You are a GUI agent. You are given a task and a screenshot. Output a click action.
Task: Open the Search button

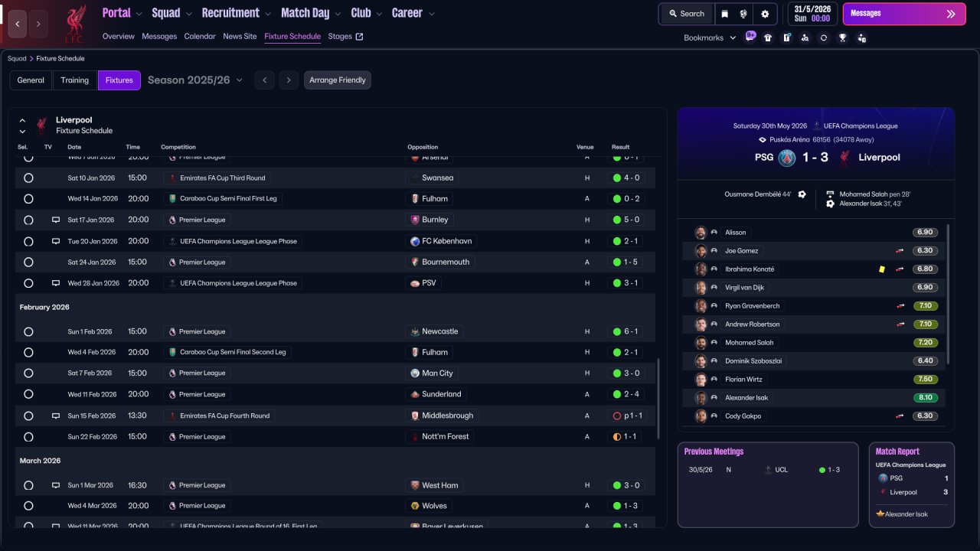(686, 14)
